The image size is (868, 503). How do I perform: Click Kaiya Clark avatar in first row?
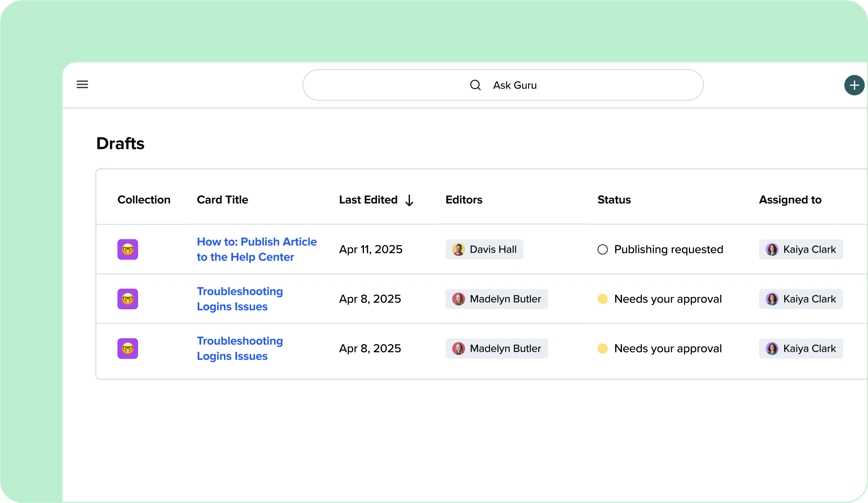772,249
